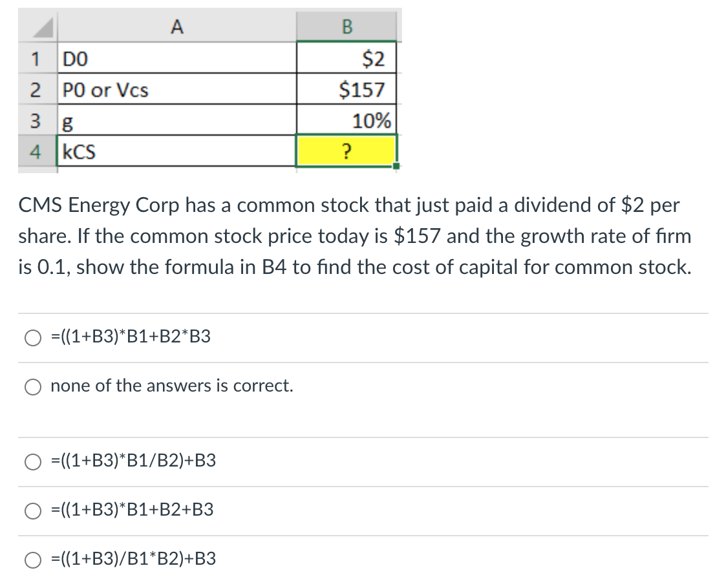Image resolution: width=715 pixels, height=588 pixels.
Task: Select the last option =((1+B3)/B1*B2)+B3
Action: [32, 559]
